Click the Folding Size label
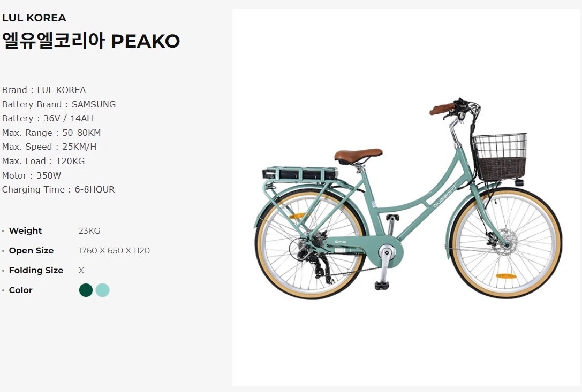Screen dimensions: 582x392 coord(36,271)
